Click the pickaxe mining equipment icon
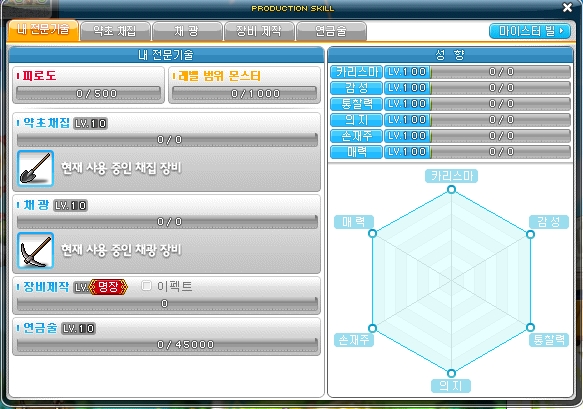Image resolution: width=583 pixels, height=409 pixels. [x=35, y=250]
